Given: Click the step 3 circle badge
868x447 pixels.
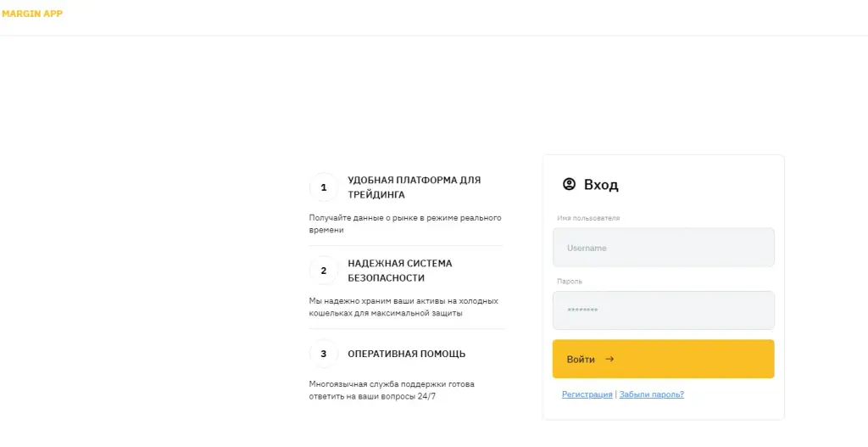Looking at the screenshot, I should (323, 354).
